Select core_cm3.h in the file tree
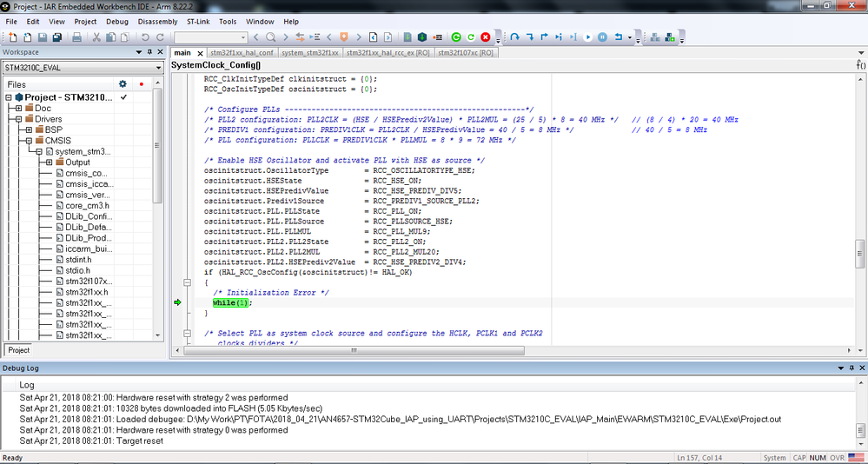868x464 pixels. point(87,205)
